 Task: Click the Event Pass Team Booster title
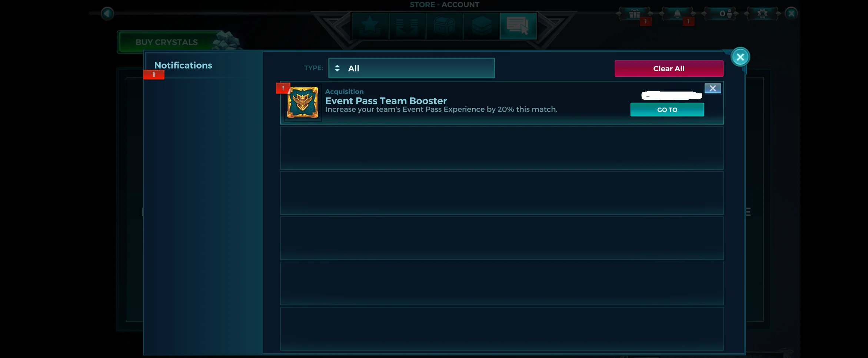pos(386,101)
